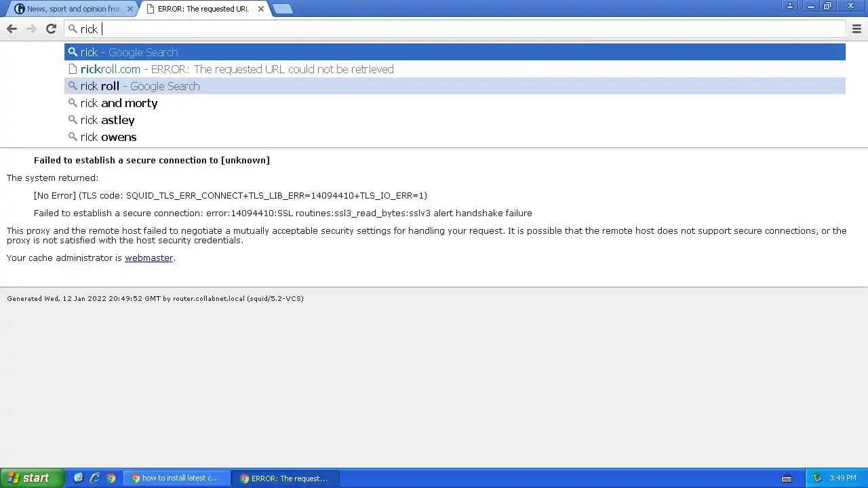Select the 'rick owens' suggestion
The width and height of the screenshot is (868, 488).
click(x=454, y=137)
